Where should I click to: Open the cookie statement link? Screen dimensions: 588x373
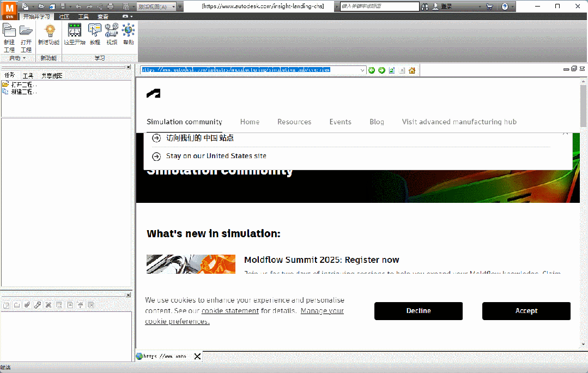pyautogui.click(x=230, y=311)
